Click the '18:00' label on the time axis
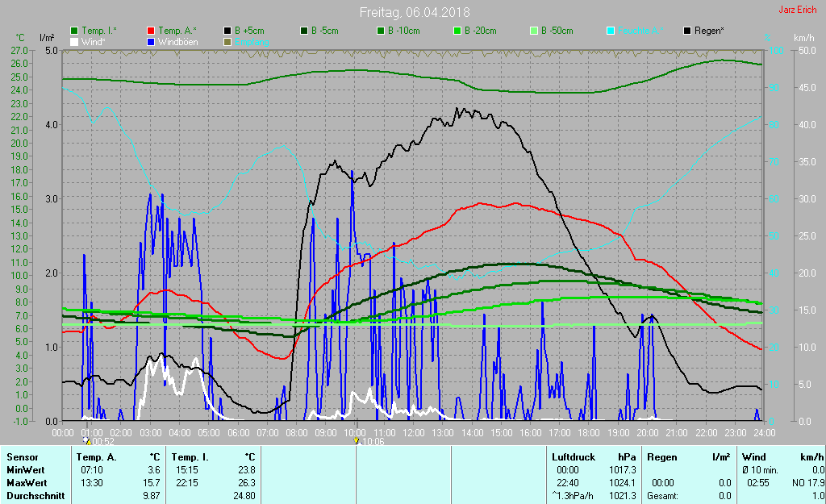Viewport: 826px width, 504px height. pyautogui.click(x=589, y=433)
